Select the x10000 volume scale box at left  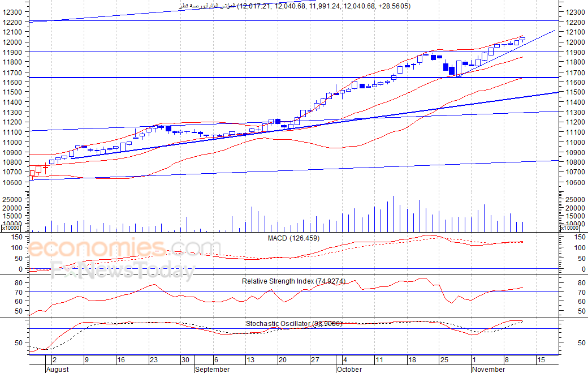coord(11,228)
